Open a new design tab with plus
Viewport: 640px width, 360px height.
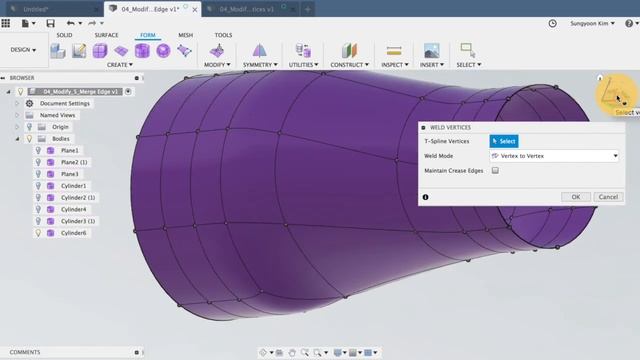(307, 9)
